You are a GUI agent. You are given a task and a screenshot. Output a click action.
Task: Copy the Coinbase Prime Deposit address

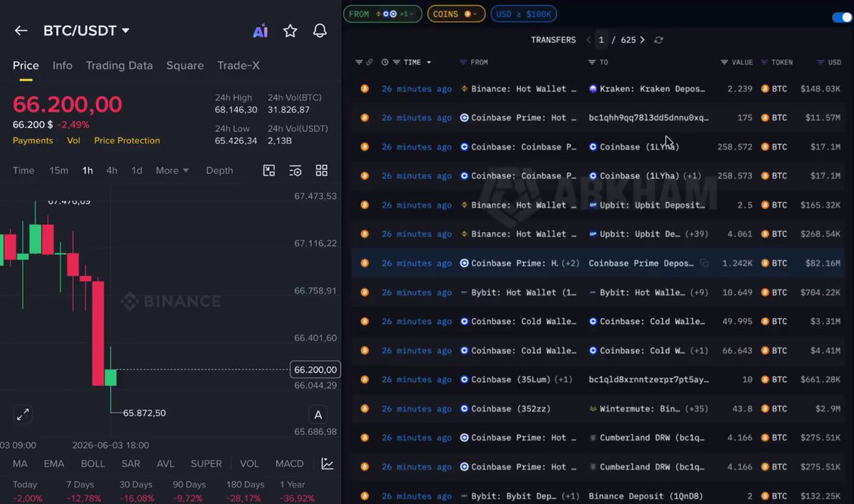704,263
